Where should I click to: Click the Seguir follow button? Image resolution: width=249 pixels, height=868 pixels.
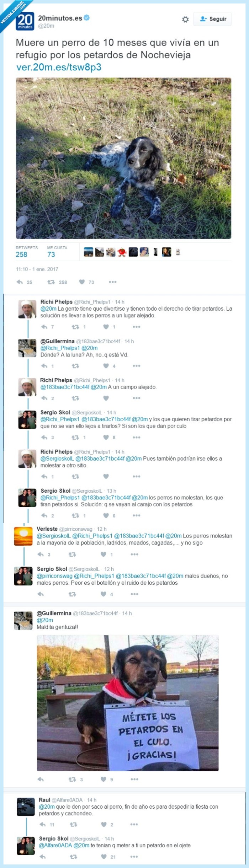pos(213,19)
